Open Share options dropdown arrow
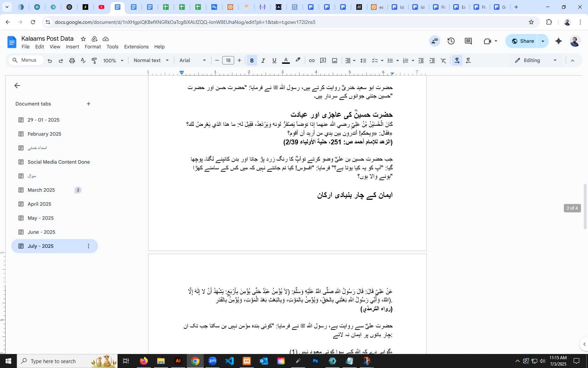Viewport: 588px width, 368px height. click(543, 41)
